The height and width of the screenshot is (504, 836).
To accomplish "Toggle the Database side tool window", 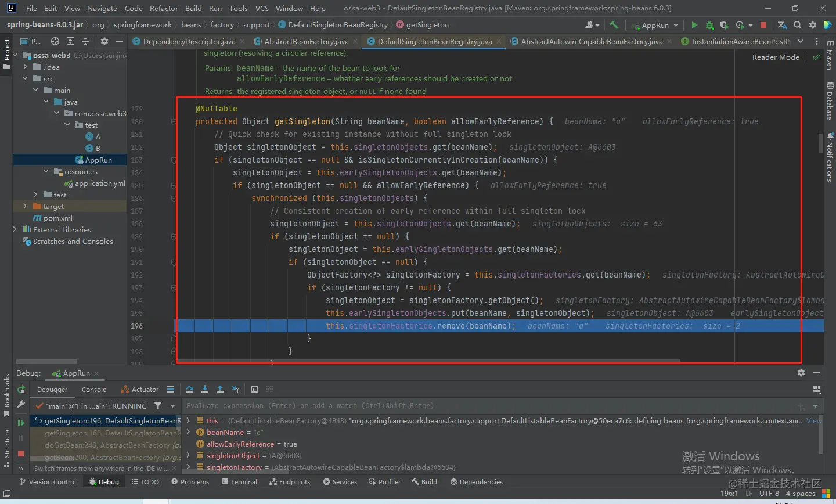I will (830, 101).
